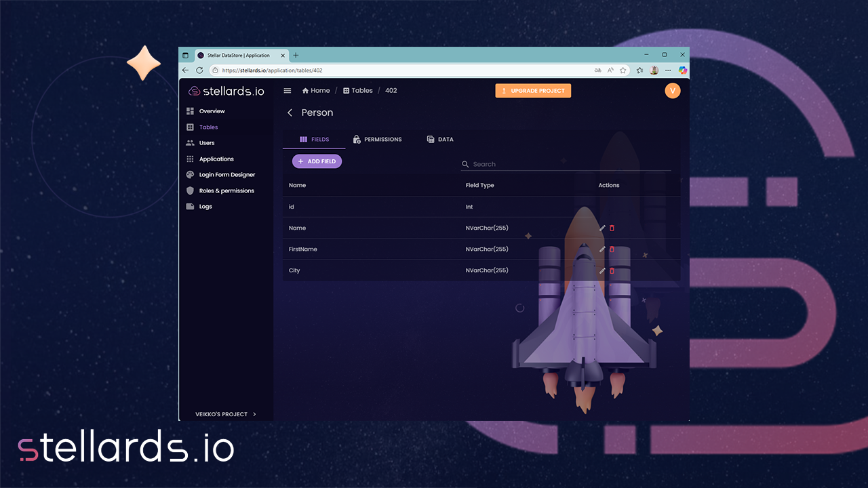Click the browser refresh icon
The image size is (868, 488).
pos(199,70)
